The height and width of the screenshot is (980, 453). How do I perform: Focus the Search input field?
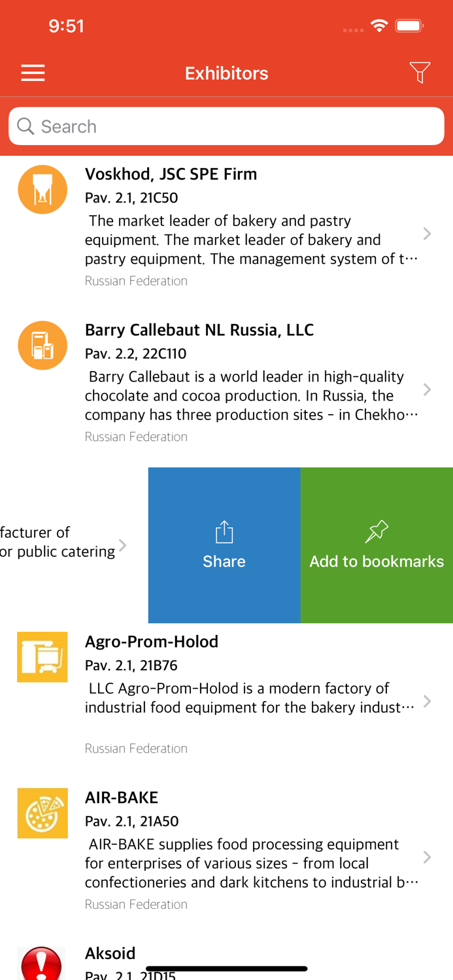(235, 126)
